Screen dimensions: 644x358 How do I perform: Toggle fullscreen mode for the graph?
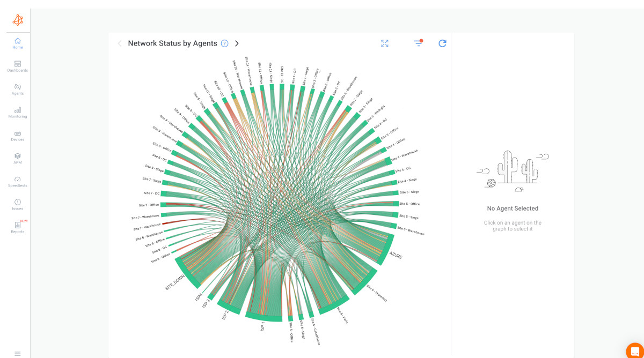click(x=384, y=43)
